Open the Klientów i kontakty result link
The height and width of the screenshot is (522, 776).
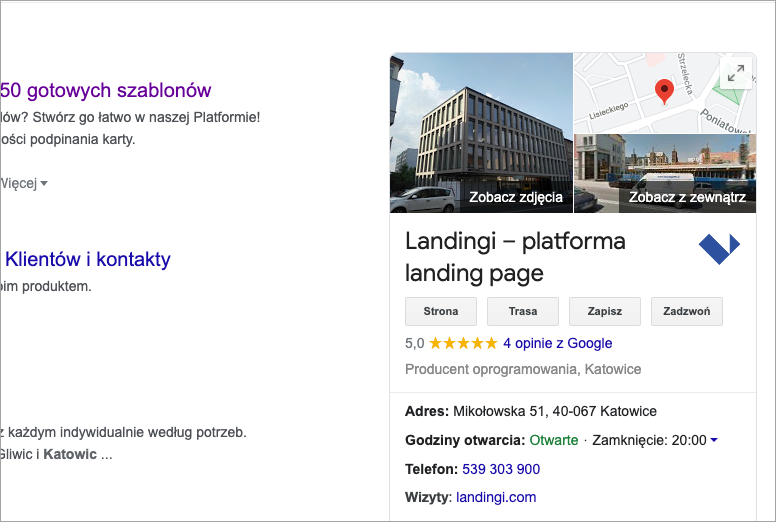(x=88, y=259)
